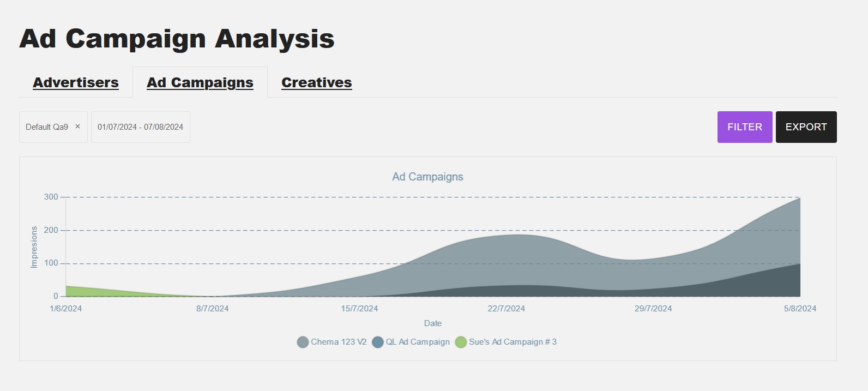Click the Ad Campaigns chart title
The height and width of the screenshot is (391, 868).
(427, 177)
